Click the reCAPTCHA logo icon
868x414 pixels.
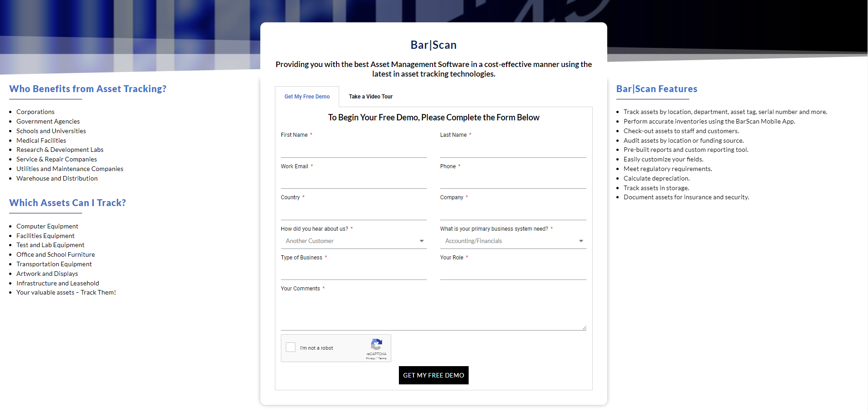tap(377, 344)
